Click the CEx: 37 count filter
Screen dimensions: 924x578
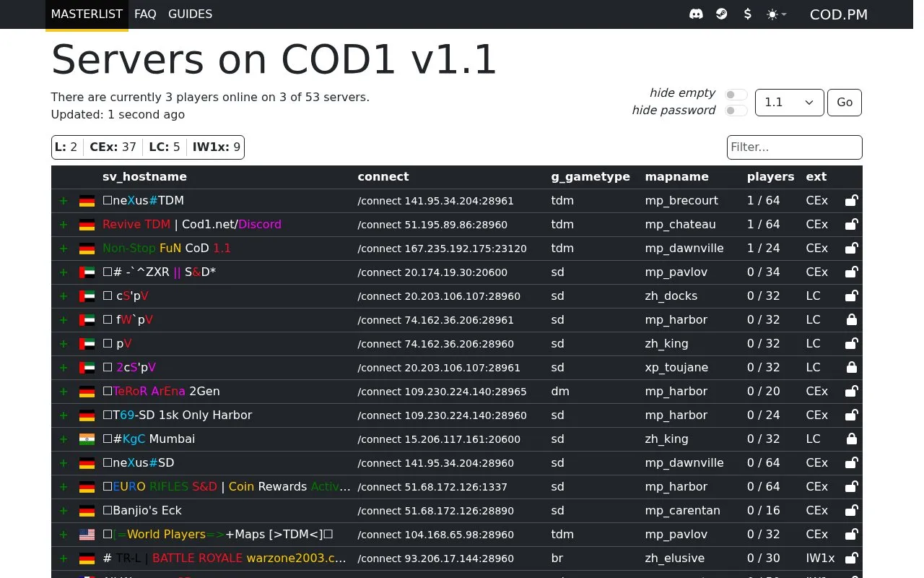[x=113, y=147]
